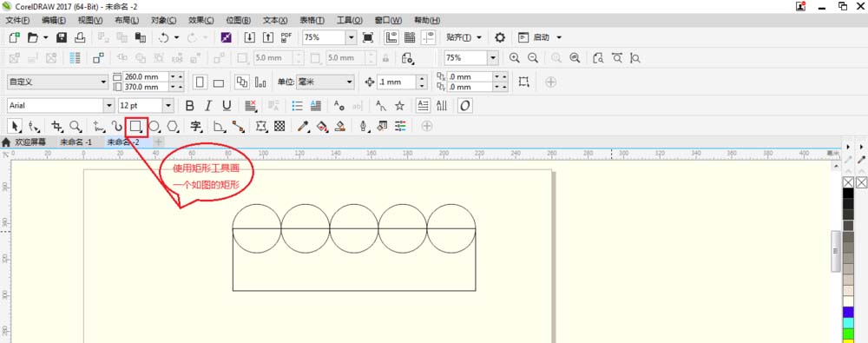The image size is (868, 343).
Task: Create a new document with the New icon
Action: pyautogui.click(x=15, y=37)
